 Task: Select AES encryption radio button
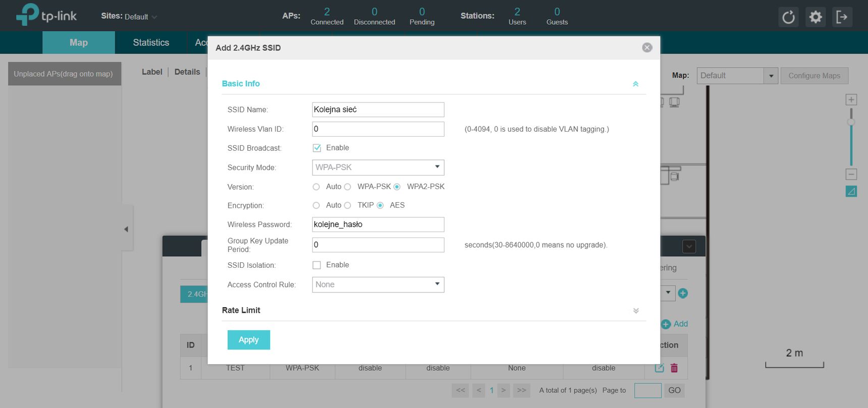click(x=380, y=205)
